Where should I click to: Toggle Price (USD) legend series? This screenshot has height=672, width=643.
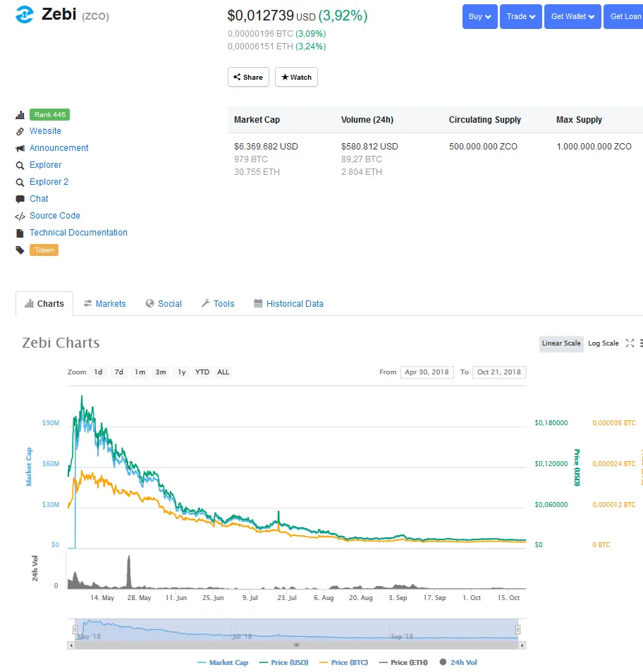pos(283,663)
